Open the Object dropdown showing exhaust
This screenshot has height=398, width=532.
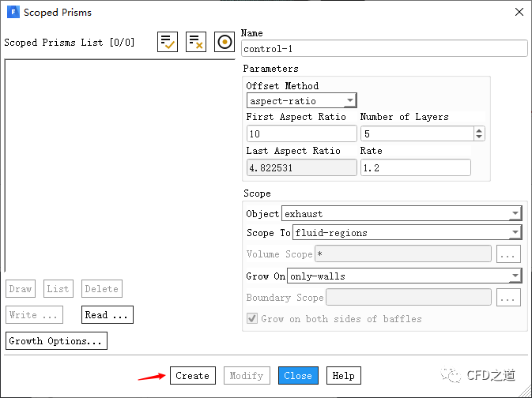[x=402, y=213]
